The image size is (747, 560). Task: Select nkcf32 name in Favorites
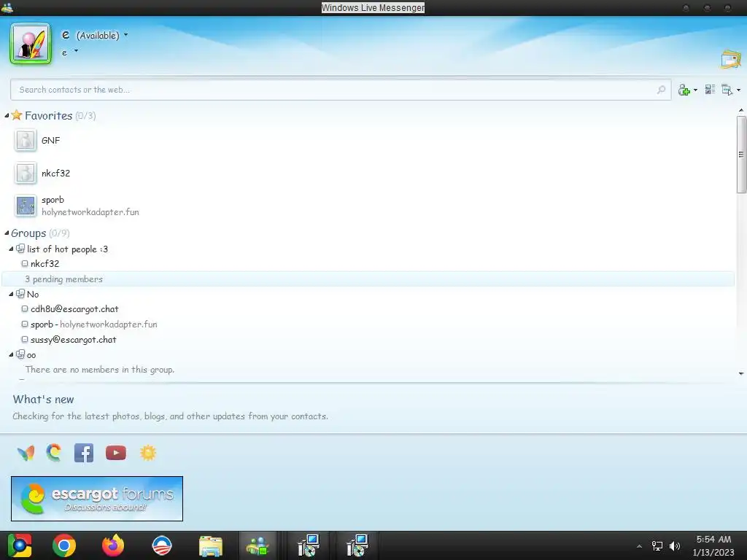55,174
